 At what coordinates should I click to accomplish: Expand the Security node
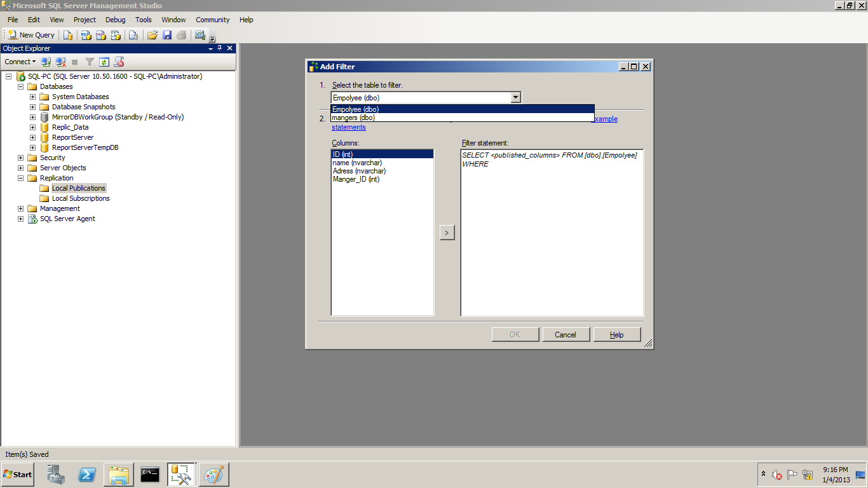pyautogui.click(x=20, y=158)
